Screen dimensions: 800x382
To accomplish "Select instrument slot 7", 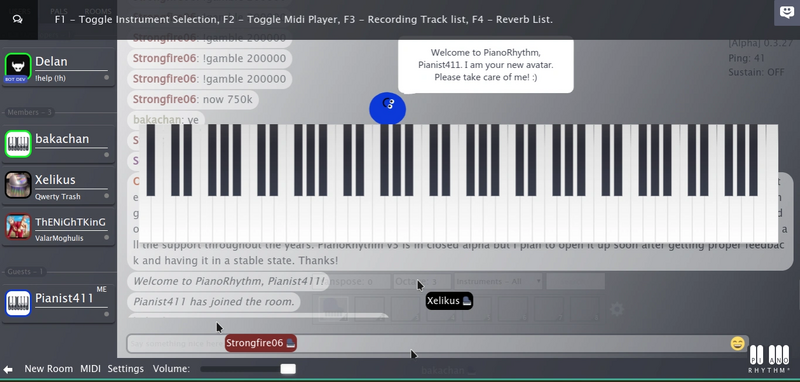I will click(548, 309).
